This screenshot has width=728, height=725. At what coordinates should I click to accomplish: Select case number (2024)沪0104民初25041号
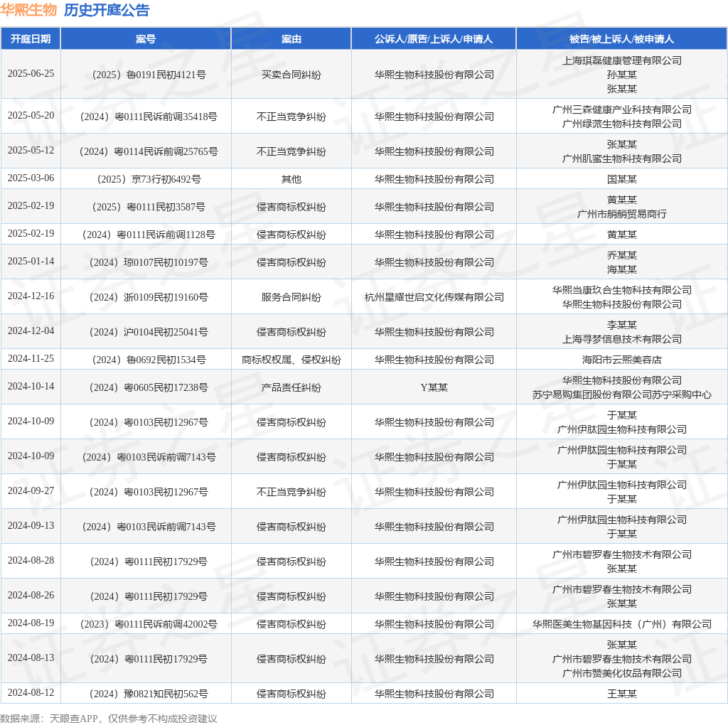pyautogui.click(x=146, y=332)
